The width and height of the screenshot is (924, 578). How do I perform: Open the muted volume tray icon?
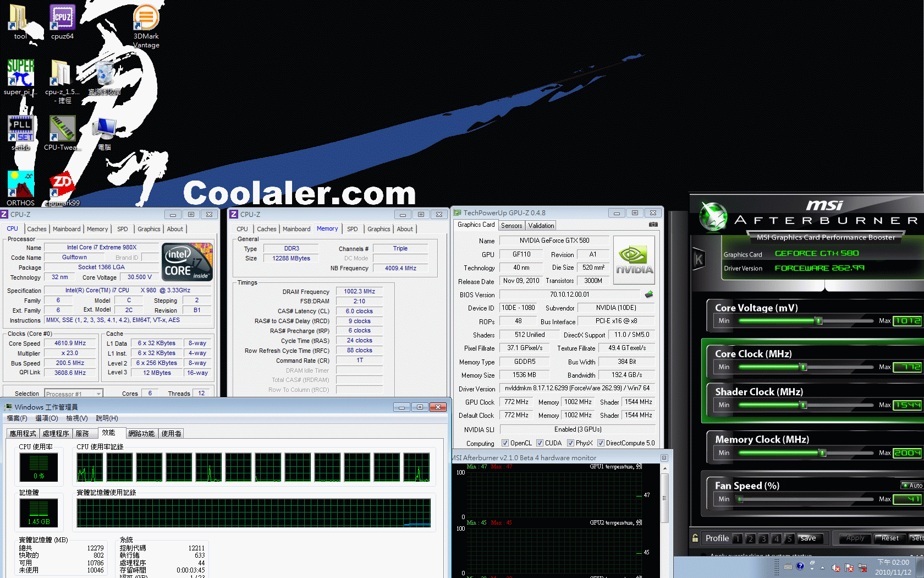[x=836, y=568]
